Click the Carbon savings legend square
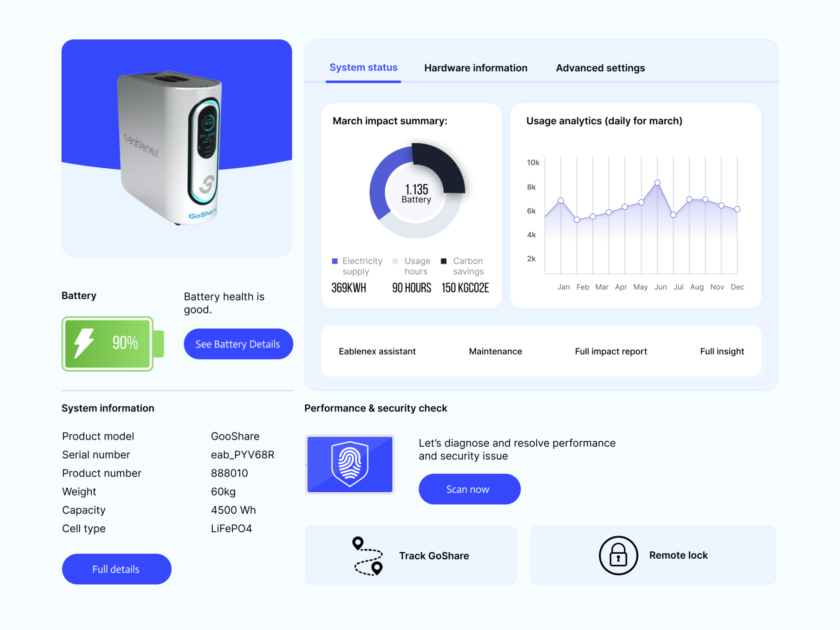840x630 pixels. point(444,261)
